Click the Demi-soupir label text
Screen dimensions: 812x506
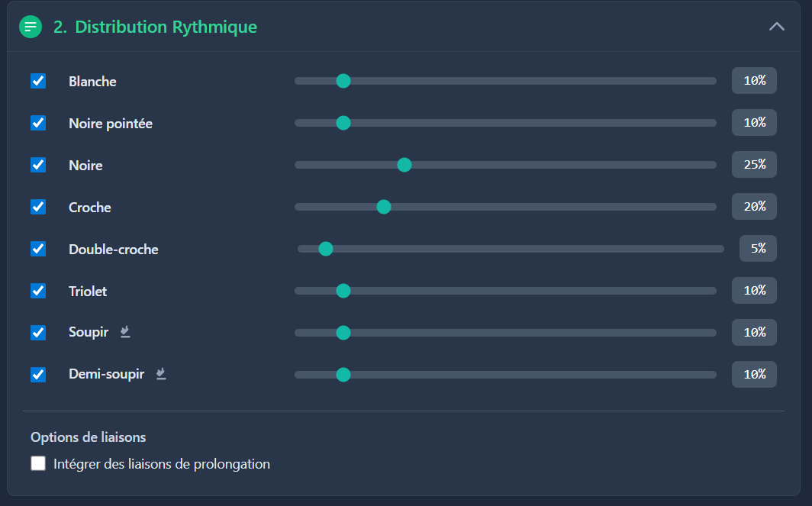pyautogui.click(x=106, y=374)
